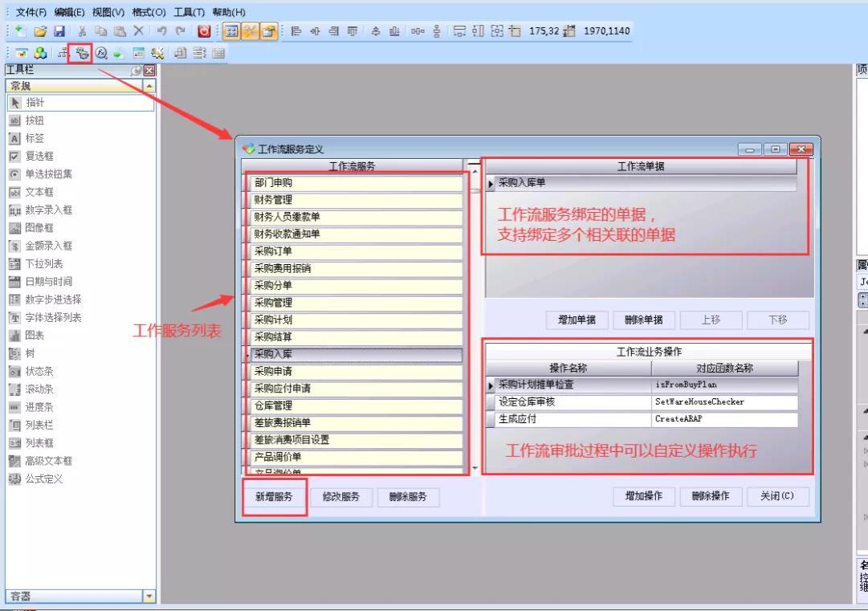Click the 新增服务 button
Screen dimensions: 868x611
(274, 497)
